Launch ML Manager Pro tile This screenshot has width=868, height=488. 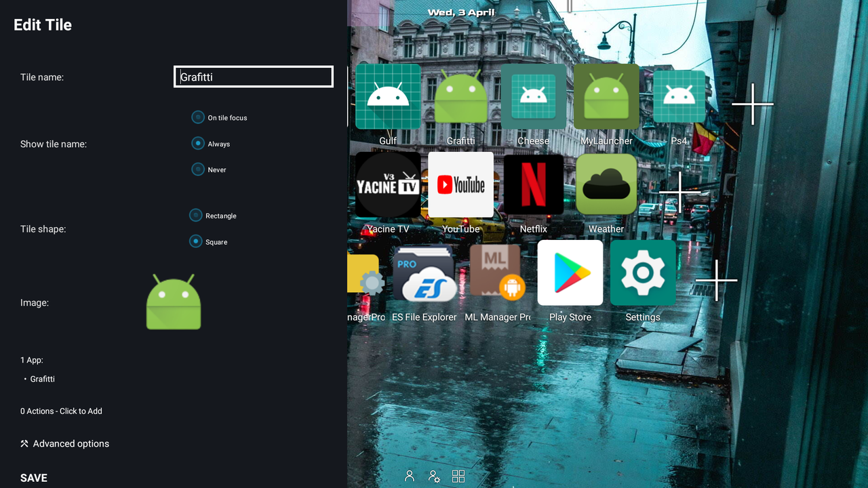point(497,272)
